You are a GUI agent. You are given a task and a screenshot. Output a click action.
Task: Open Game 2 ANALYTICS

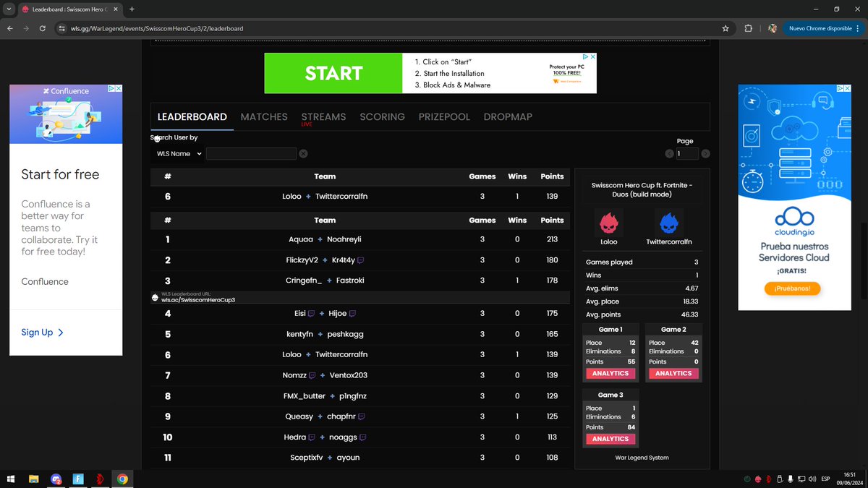click(673, 373)
